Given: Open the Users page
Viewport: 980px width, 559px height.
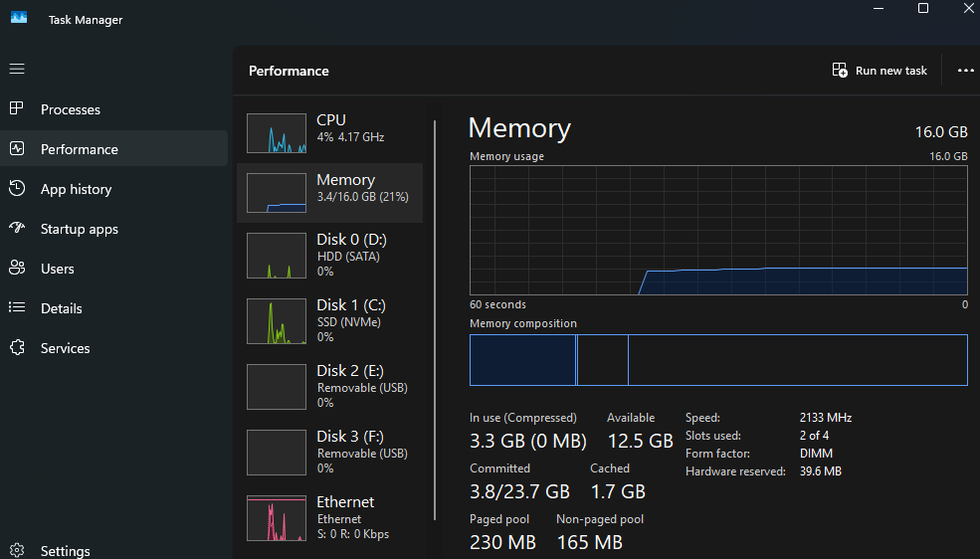Looking at the screenshot, I should 113,269.
